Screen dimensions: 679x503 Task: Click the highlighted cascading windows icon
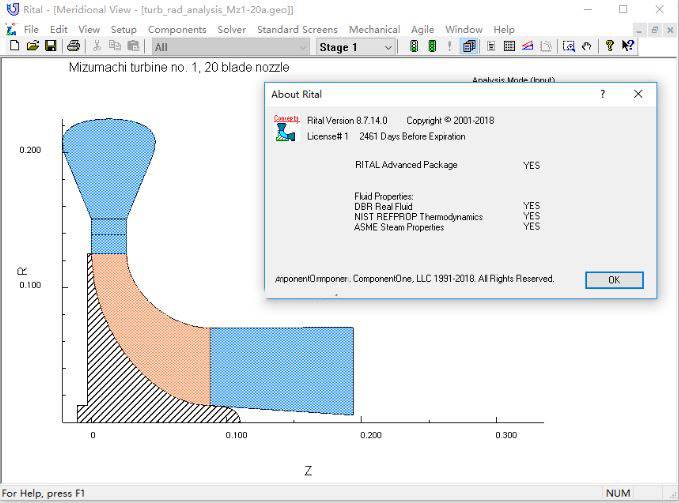point(469,46)
